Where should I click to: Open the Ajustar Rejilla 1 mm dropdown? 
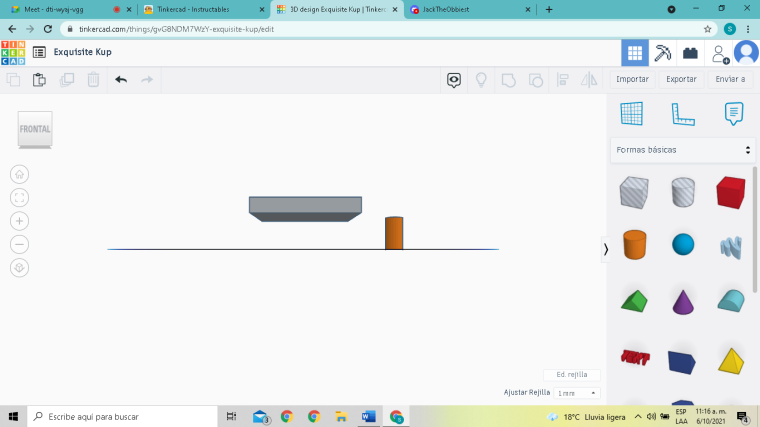(577, 393)
